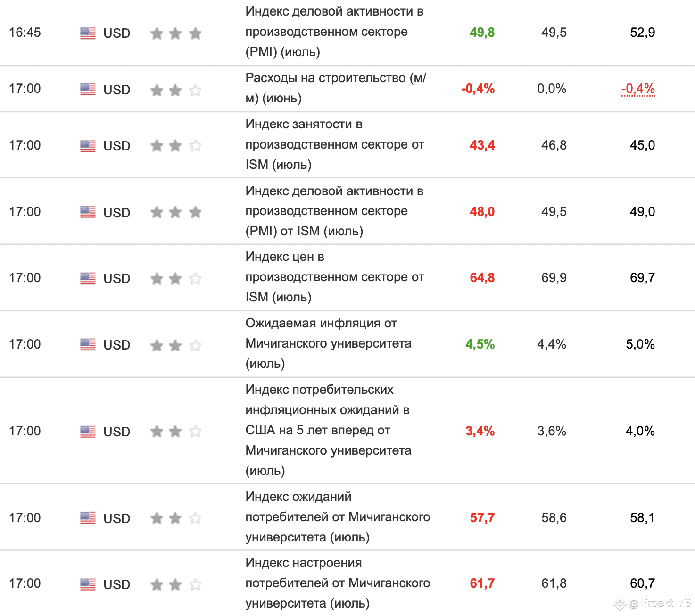The height and width of the screenshot is (616, 695).
Task: Click the forecast value 69,9
Action: (554, 278)
